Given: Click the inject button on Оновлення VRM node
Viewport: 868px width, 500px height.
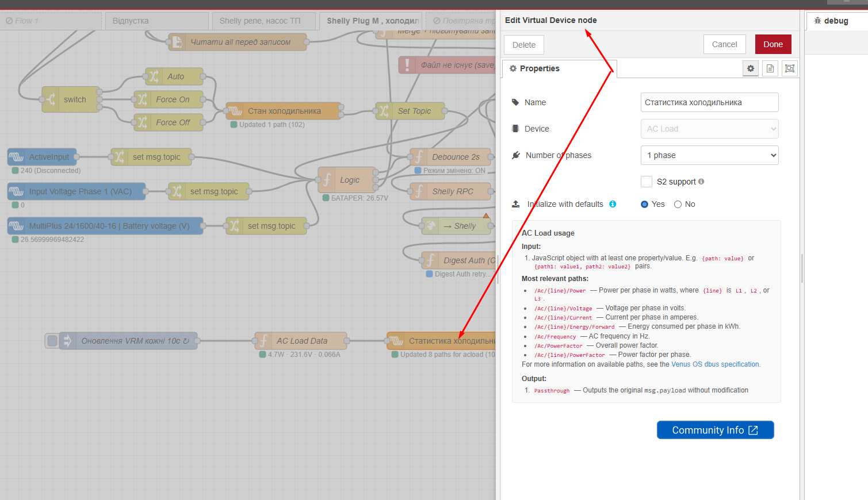Looking at the screenshot, I should [52, 341].
